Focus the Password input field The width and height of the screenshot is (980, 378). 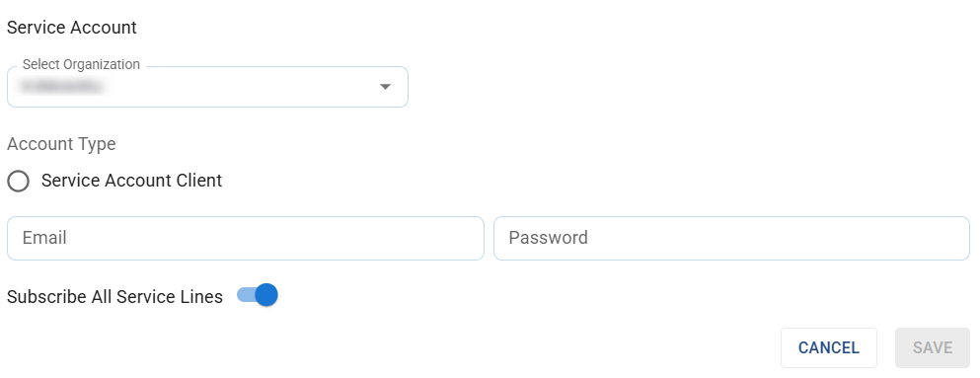coord(731,238)
